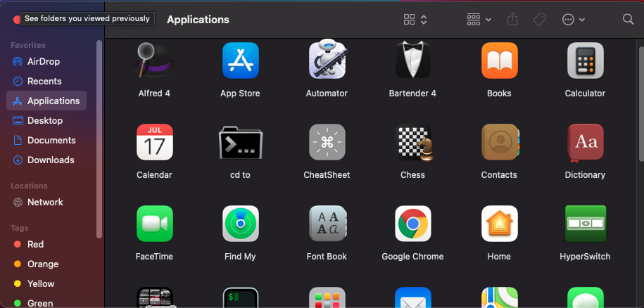644x308 pixels.
Task: Click the "Font Book" label text
Action: 327,257
